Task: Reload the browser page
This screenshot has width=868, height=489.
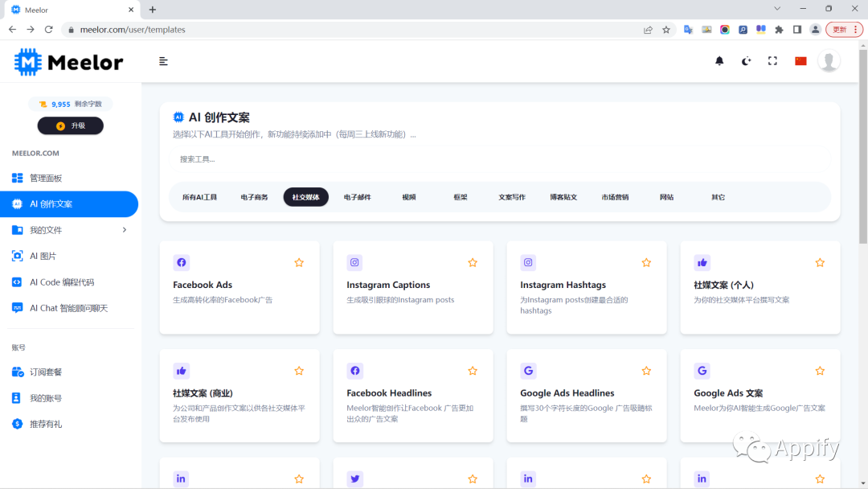Action: pyautogui.click(x=49, y=29)
